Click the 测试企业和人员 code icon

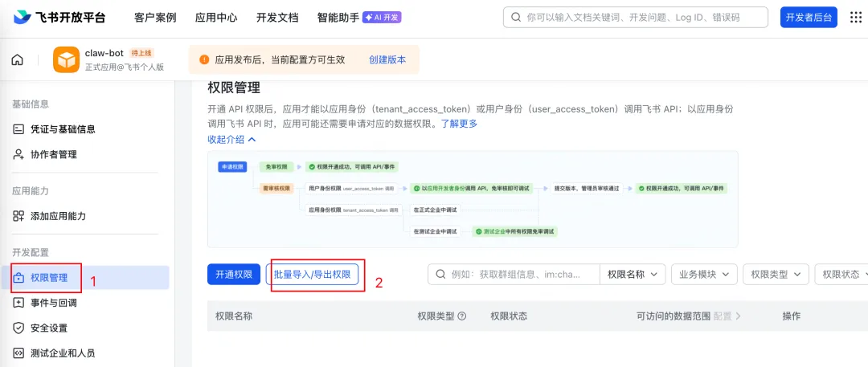[18, 353]
